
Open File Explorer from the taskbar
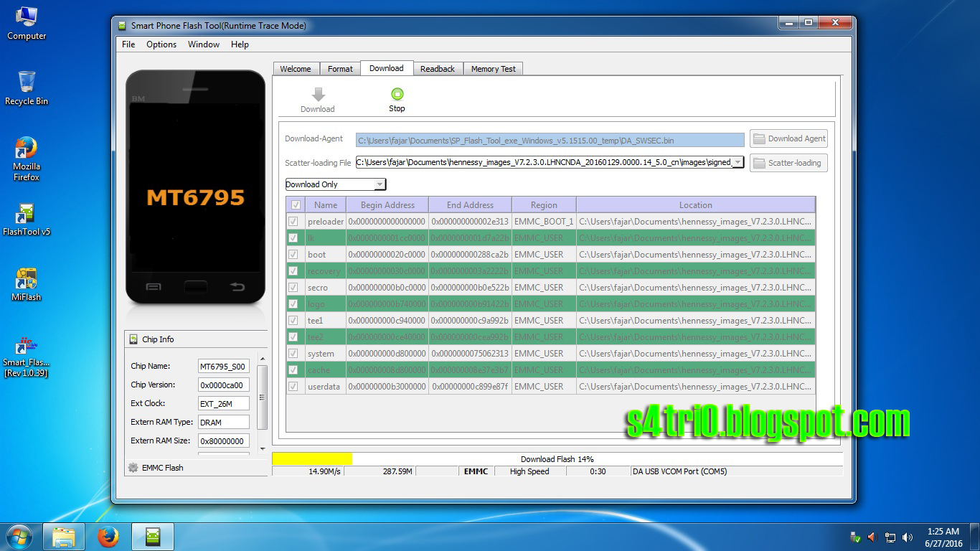tap(64, 537)
